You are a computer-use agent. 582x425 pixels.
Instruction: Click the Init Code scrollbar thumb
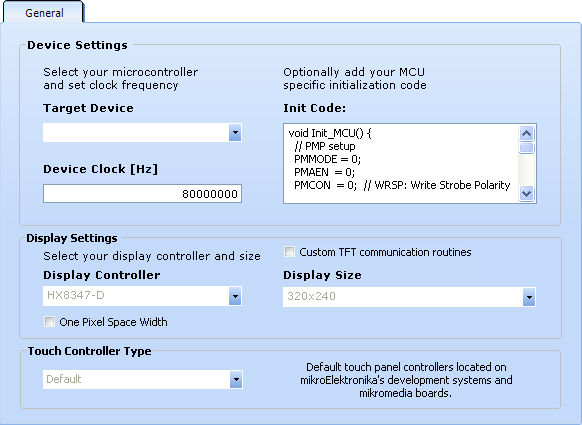pyautogui.click(x=526, y=148)
